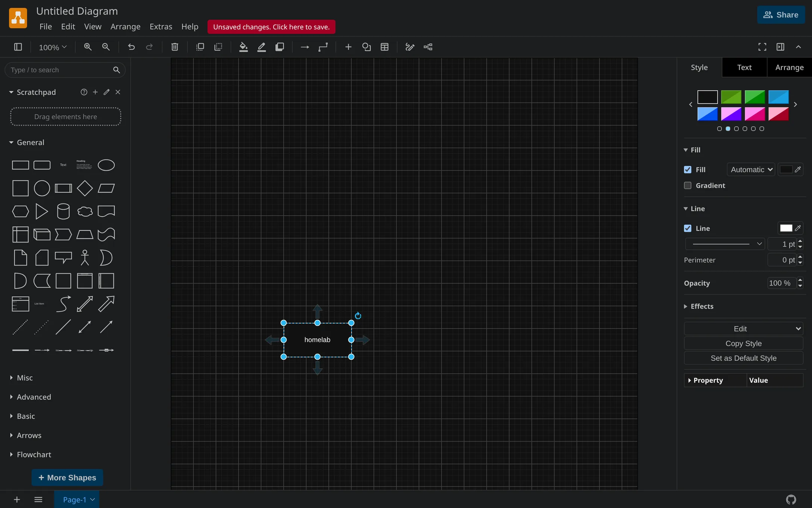Open the Arrange menu
The image size is (812, 508).
click(126, 27)
